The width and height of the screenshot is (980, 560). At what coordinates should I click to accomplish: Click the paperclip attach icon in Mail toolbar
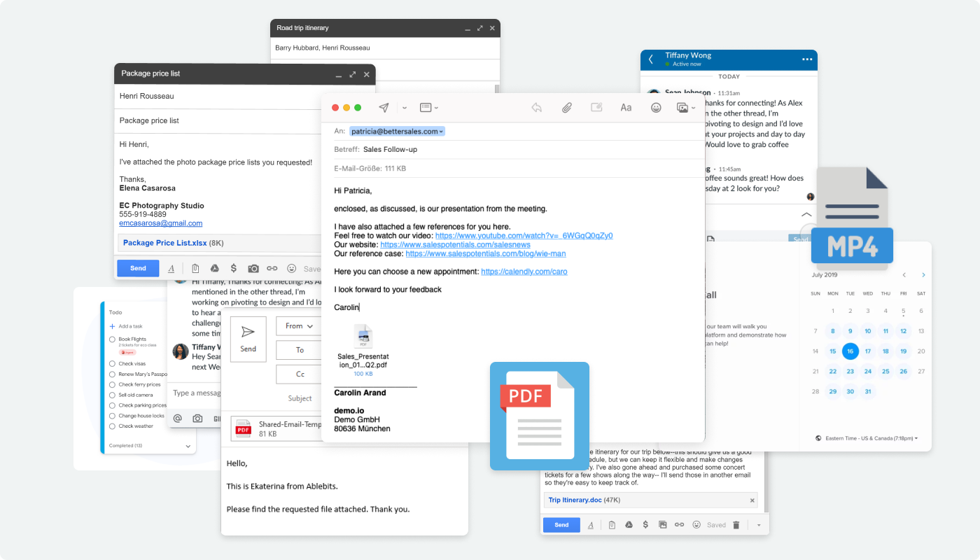tap(566, 108)
